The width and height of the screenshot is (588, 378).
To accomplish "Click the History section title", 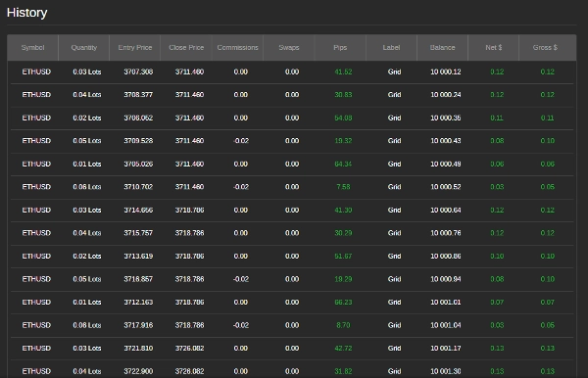I will pos(27,13).
